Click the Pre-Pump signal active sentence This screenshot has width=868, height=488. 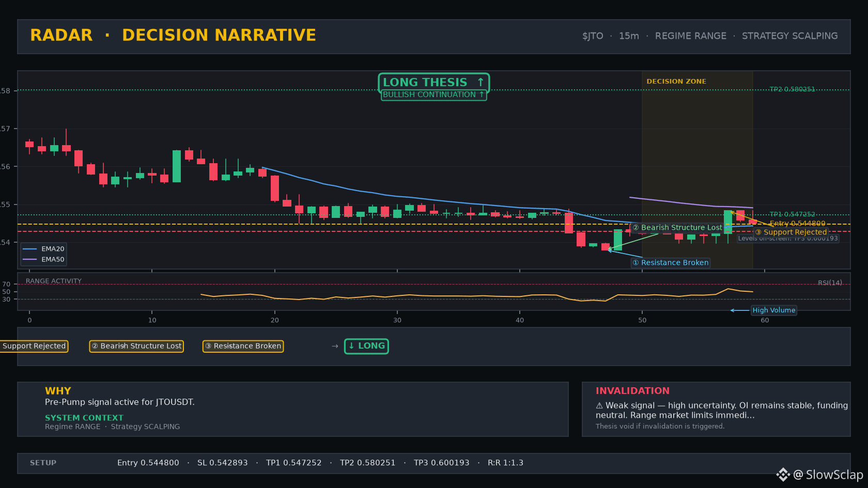tap(120, 402)
